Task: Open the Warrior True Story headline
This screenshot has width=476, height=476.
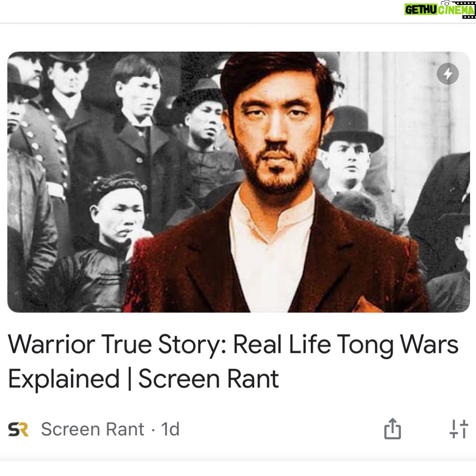Action: point(233,361)
